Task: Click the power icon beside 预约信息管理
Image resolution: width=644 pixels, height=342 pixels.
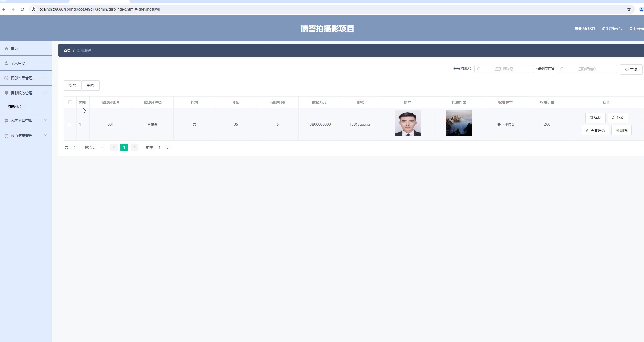Action: 6,136
